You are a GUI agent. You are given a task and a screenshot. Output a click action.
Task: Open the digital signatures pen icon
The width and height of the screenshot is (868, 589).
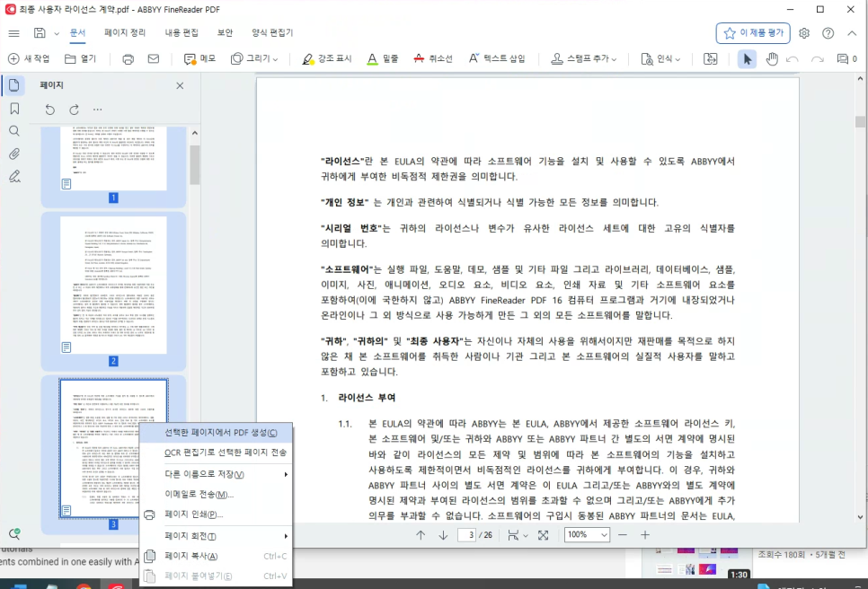coord(14,176)
